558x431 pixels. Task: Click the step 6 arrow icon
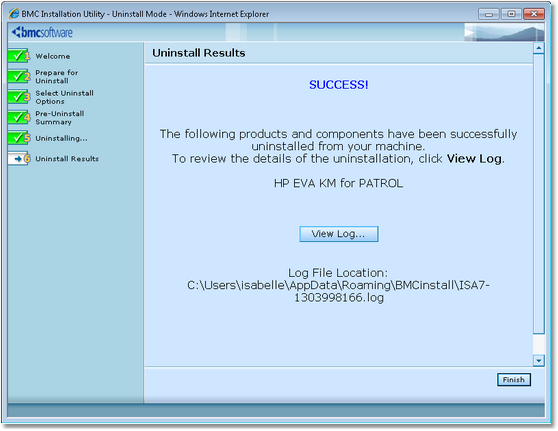point(19,159)
